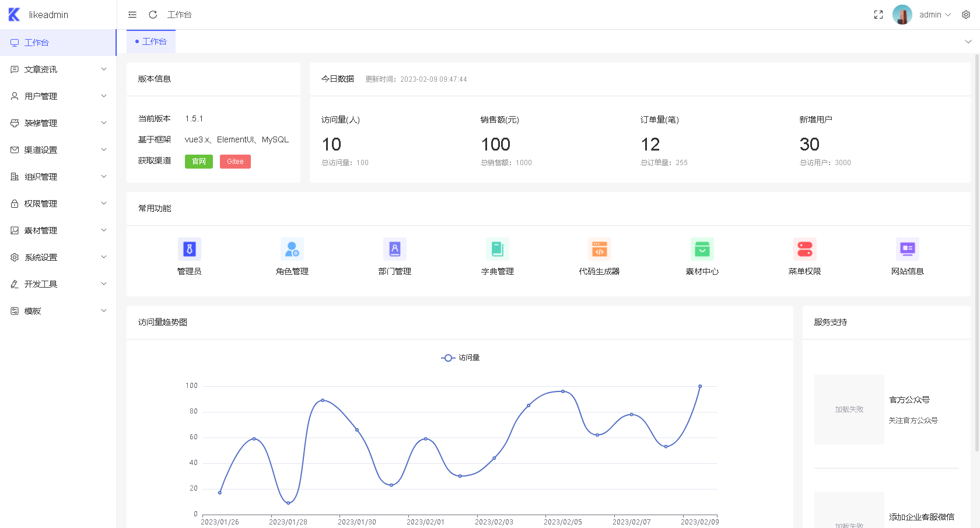Open the 字典管理 shortcut icon
Image resolution: width=980 pixels, height=528 pixels.
click(498, 249)
